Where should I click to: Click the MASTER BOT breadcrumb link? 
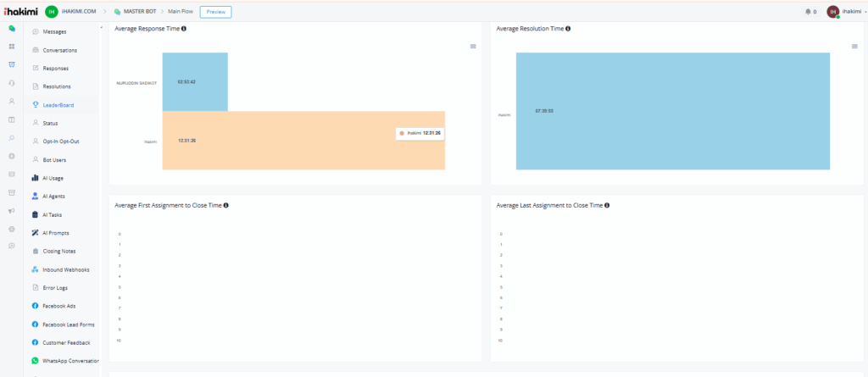pos(142,12)
